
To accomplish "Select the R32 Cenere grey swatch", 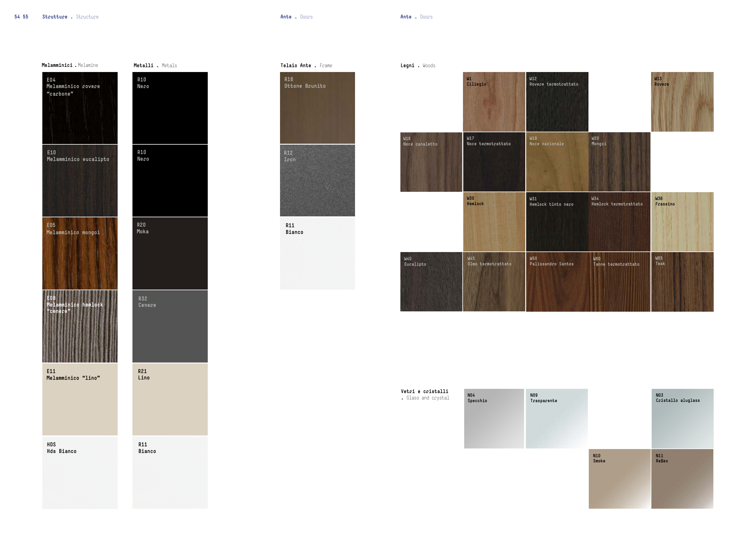I will point(170,326).
